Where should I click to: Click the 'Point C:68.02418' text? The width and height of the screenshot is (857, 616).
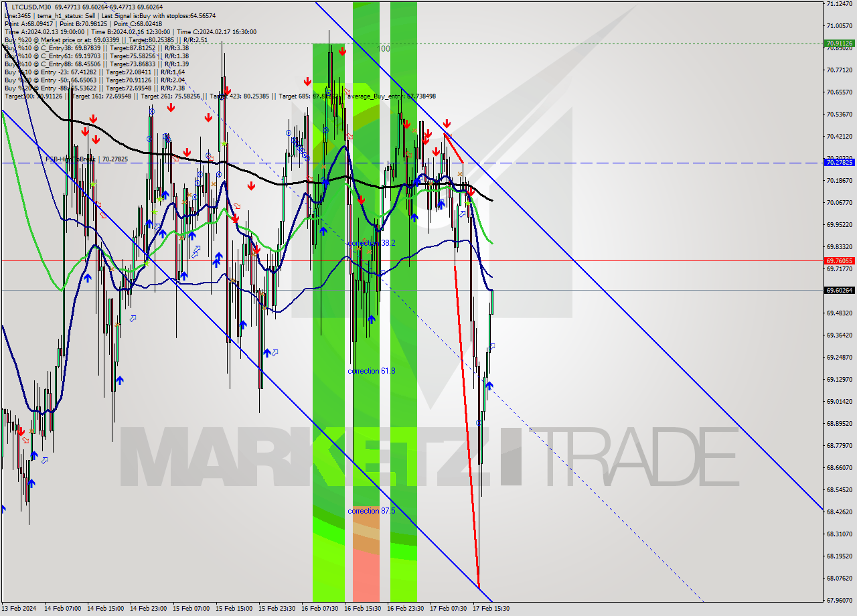(137, 23)
